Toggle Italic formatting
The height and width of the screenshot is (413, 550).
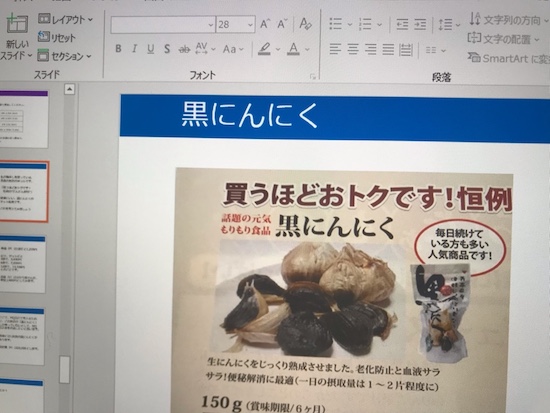(x=134, y=49)
